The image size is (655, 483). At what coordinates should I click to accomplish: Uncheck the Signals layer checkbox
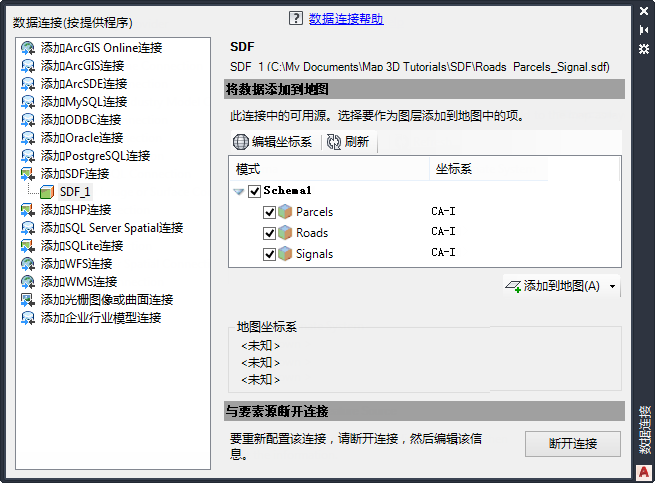point(269,254)
